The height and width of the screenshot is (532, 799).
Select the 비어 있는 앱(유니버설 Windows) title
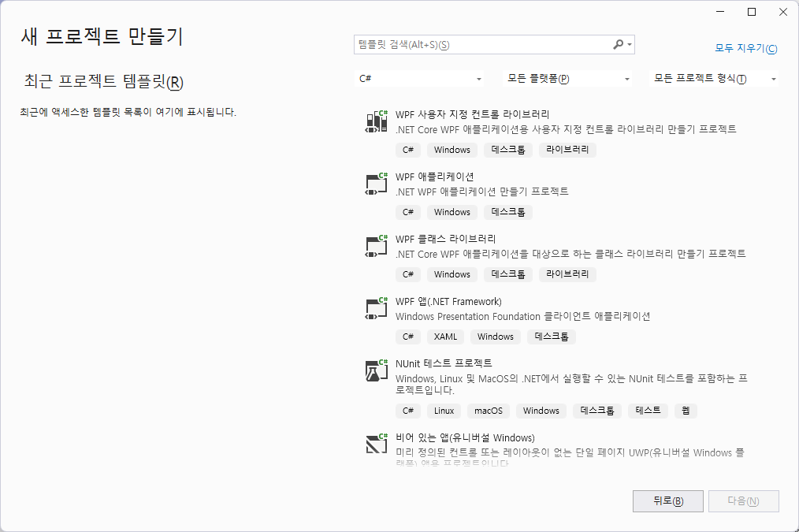click(x=465, y=437)
